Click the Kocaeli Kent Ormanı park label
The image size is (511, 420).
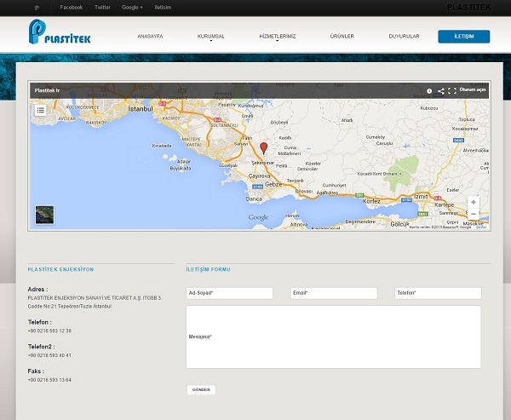pos(377,174)
